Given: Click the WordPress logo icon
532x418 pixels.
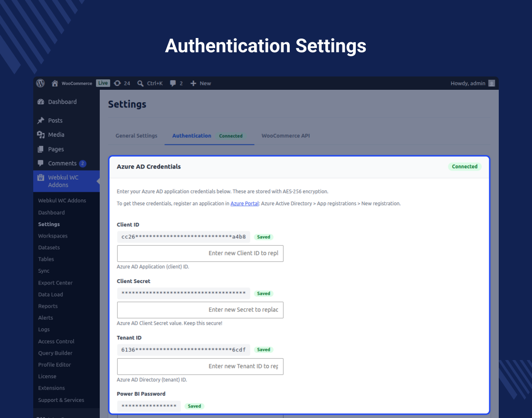Looking at the screenshot, I should [40, 83].
